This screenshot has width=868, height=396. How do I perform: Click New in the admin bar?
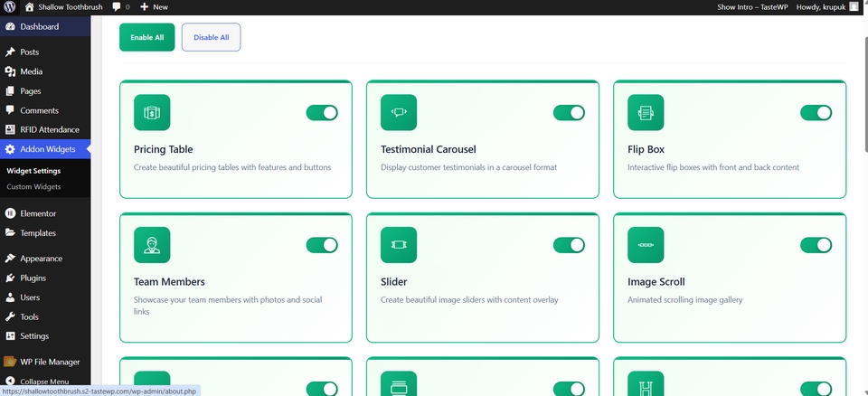(x=154, y=7)
